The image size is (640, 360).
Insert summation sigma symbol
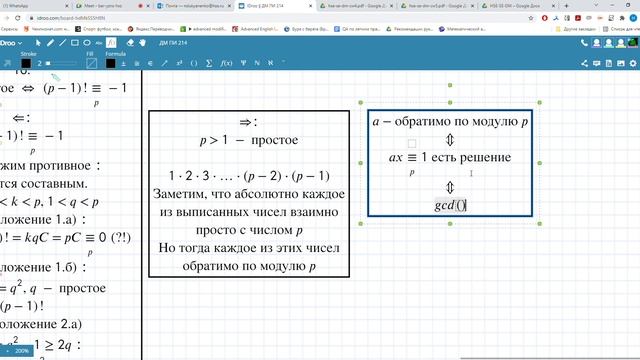coord(209,63)
